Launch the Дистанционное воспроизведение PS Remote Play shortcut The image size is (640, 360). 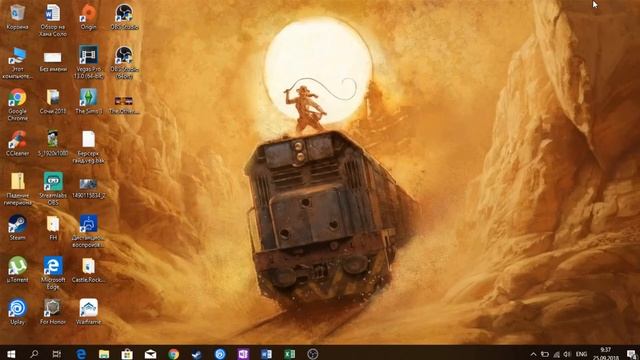click(88, 231)
